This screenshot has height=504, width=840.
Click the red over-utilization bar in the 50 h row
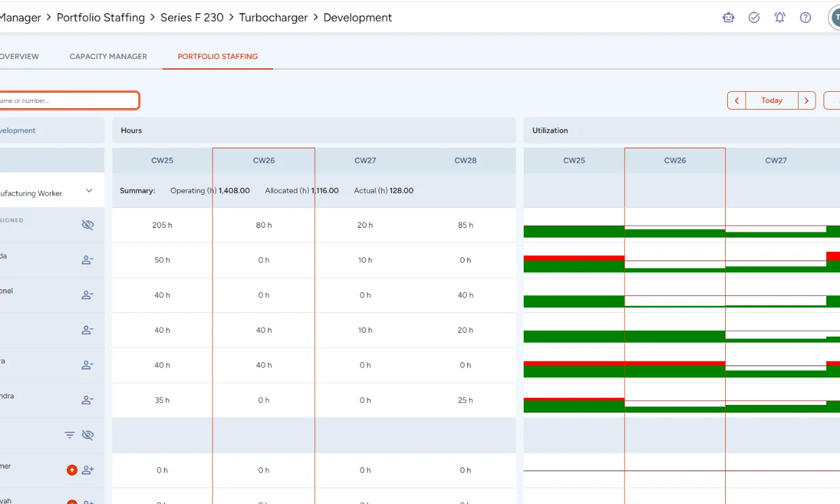pos(574,258)
